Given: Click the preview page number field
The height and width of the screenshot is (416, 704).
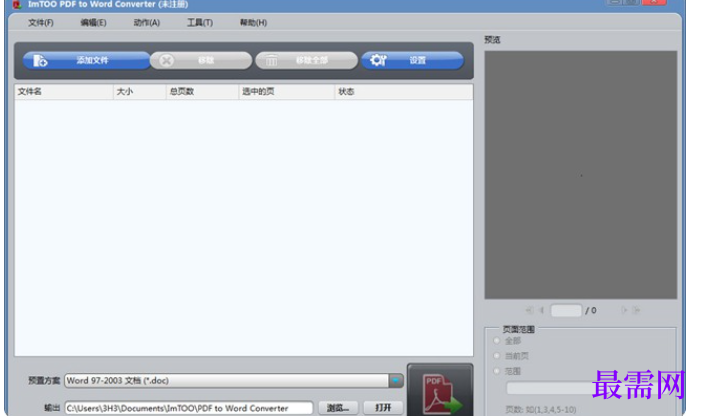Looking at the screenshot, I should coord(566,310).
